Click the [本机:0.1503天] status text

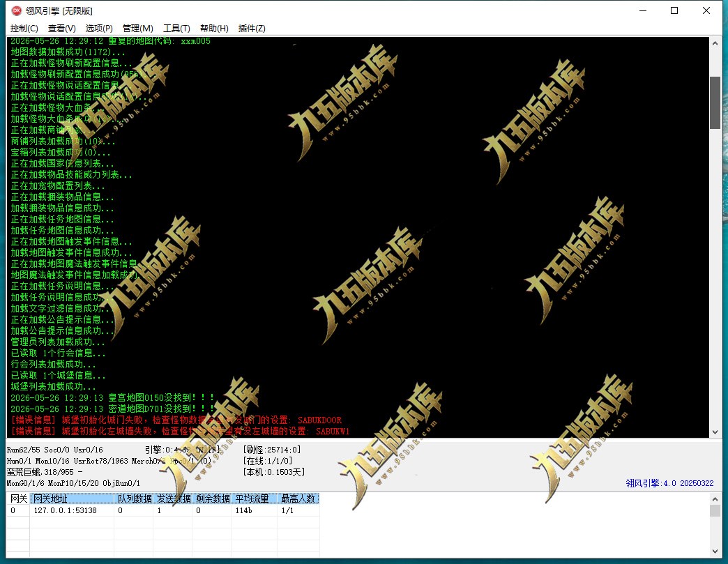pyautogui.click(x=274, y=472)
